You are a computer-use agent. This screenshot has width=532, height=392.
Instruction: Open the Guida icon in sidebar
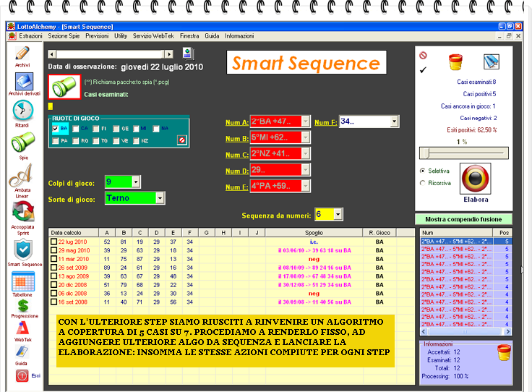click(22, 351)
